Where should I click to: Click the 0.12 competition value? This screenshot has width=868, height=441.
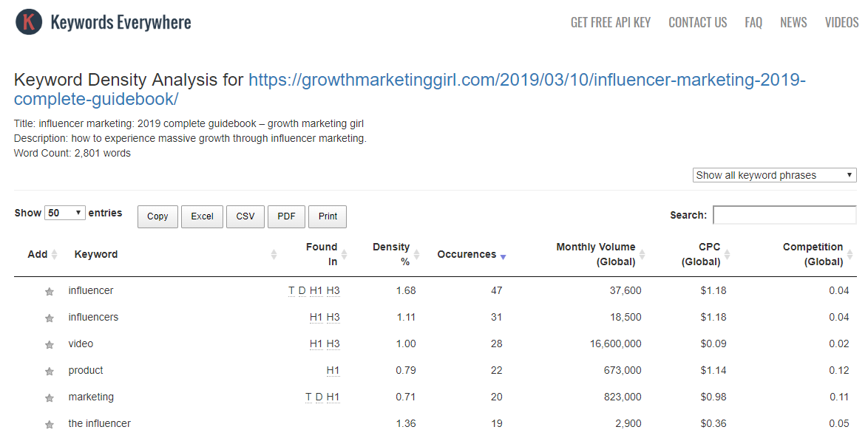pos(839,370)
